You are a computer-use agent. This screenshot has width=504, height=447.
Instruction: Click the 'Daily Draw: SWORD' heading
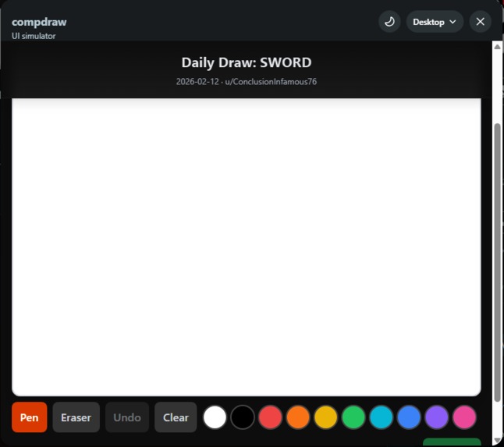247,62
